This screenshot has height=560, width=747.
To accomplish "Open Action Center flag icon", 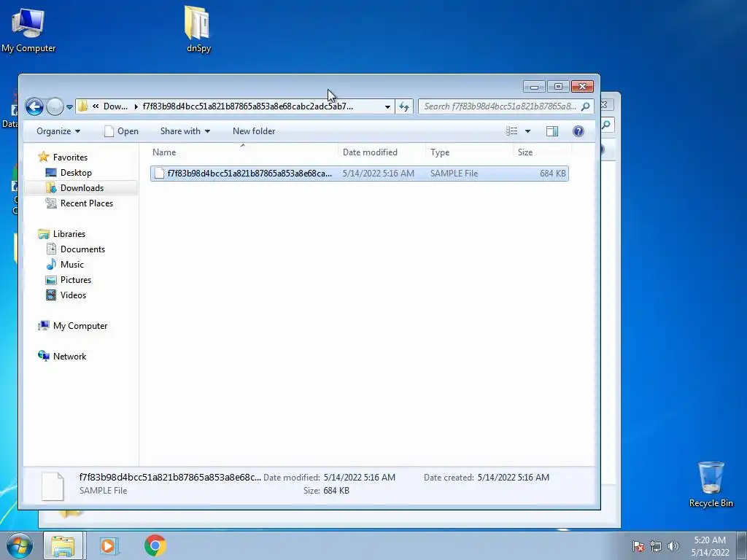I will click(x=638, y=546).
